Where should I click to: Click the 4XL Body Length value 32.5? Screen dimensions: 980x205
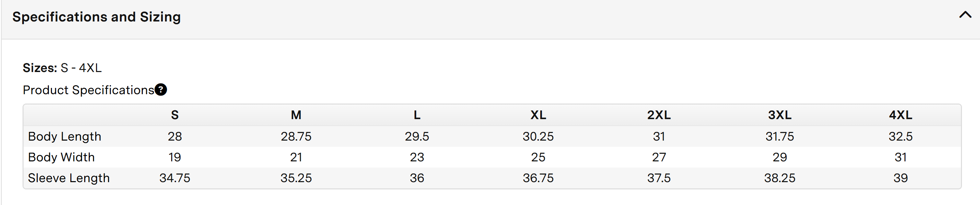(901, 136)
